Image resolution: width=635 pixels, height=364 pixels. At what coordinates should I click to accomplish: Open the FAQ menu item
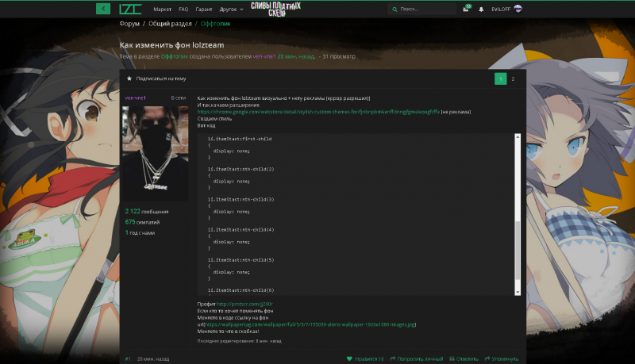pos(183,10)
